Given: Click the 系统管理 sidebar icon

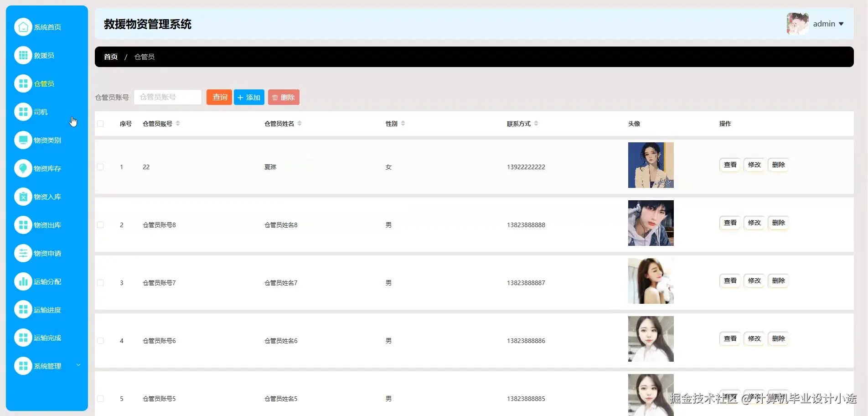Looking at the screenshot, I should [23, 366].
